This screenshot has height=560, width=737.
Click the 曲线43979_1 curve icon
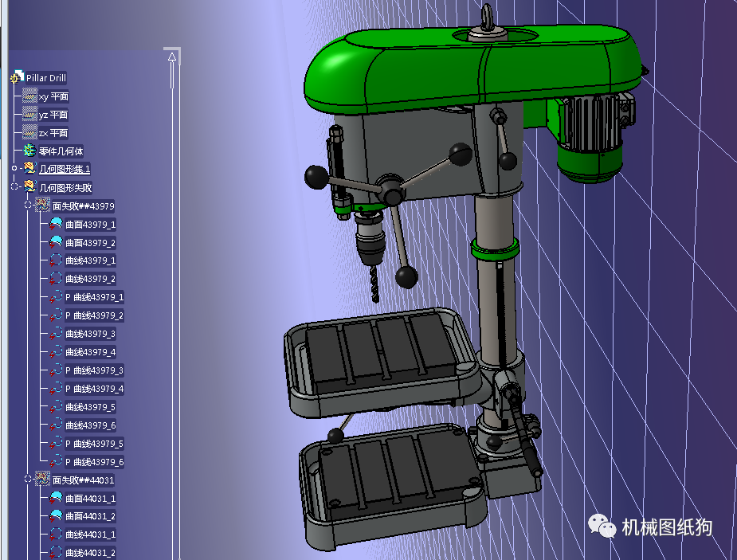[56, 260]
